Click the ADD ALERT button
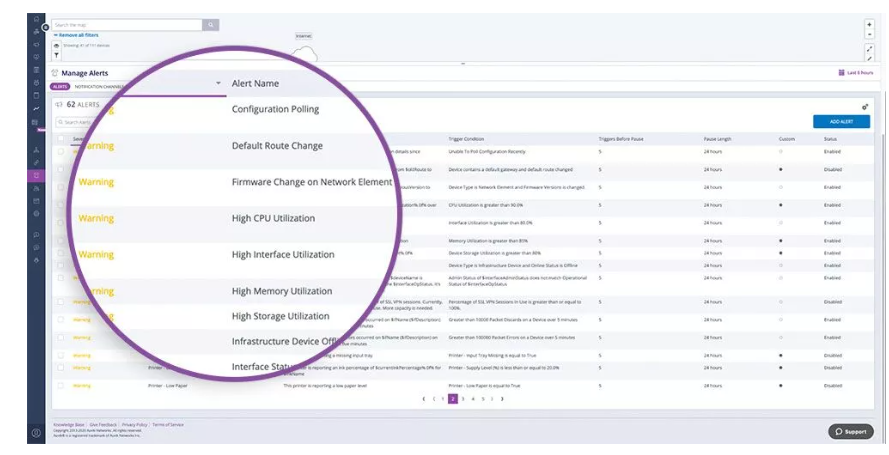889x455 pixels. pos(841,121)
